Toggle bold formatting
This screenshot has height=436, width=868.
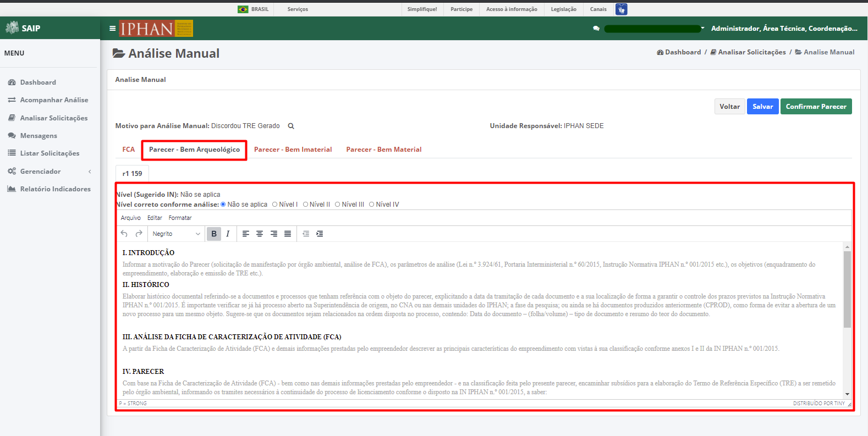pyautogui.click(x=214, y=234)
